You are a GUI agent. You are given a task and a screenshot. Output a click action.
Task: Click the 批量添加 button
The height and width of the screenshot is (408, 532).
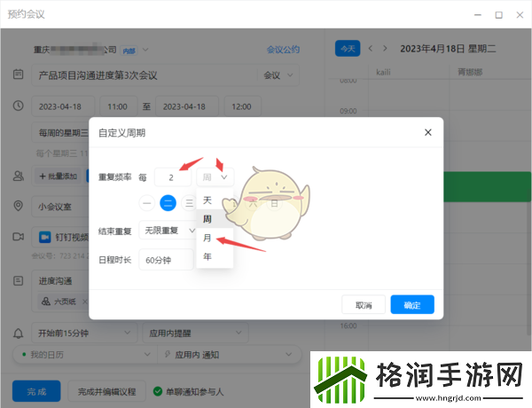59,177
